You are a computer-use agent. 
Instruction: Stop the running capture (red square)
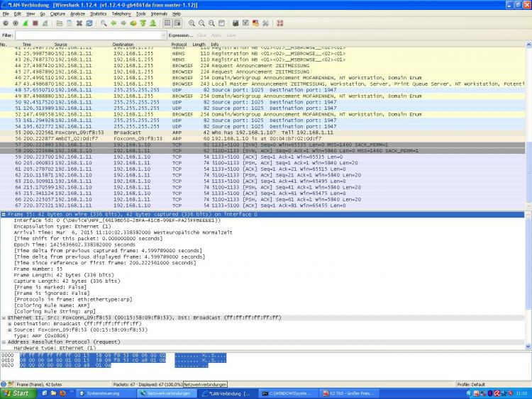(x=35, y=23)
